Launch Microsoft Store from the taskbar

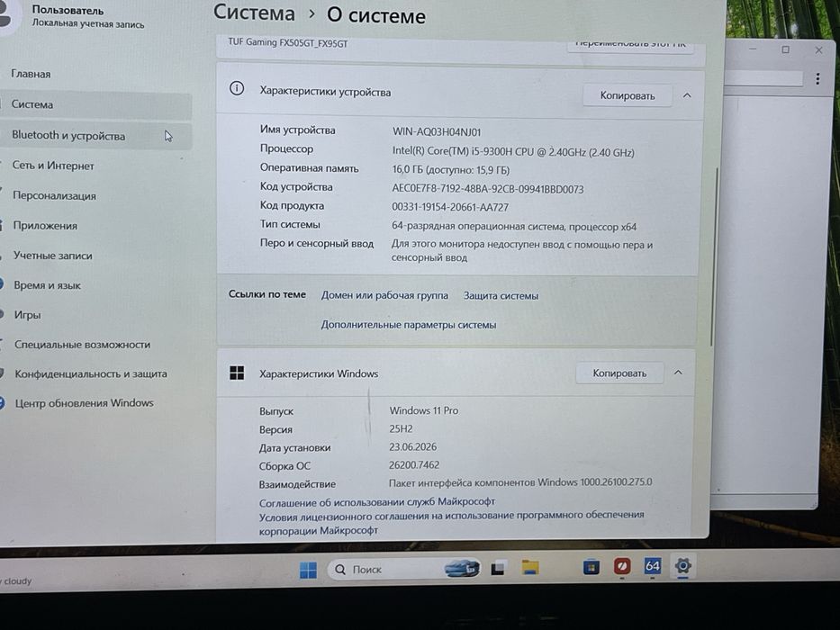pyautogui.click(x=591, y=567)
